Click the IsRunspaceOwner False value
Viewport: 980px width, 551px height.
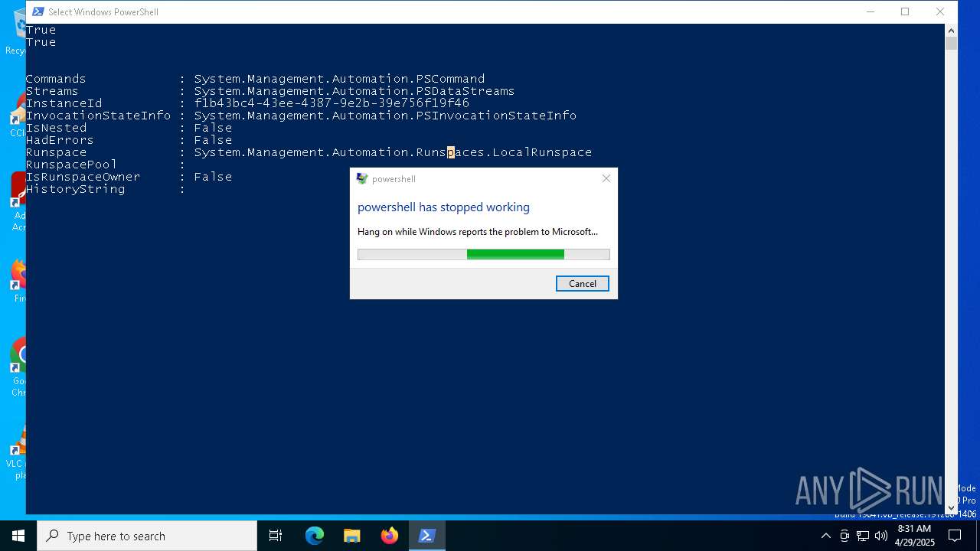tap(213, 177)
